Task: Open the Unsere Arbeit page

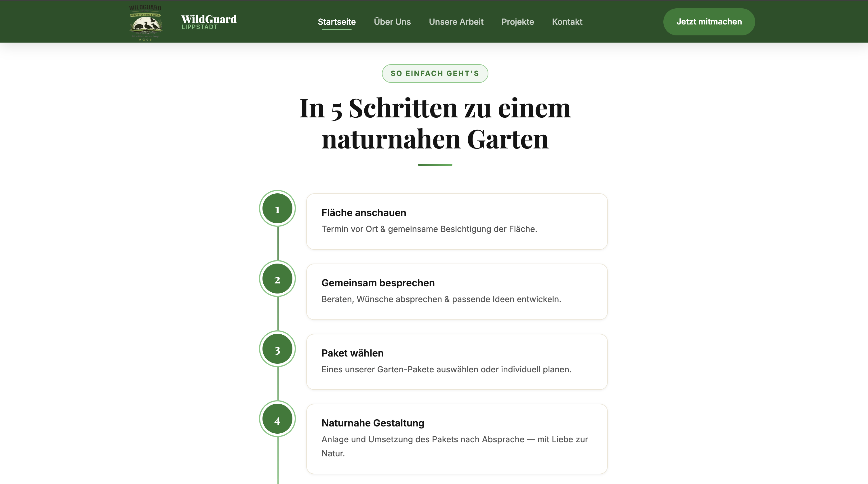Action: (x=456, y=22)
